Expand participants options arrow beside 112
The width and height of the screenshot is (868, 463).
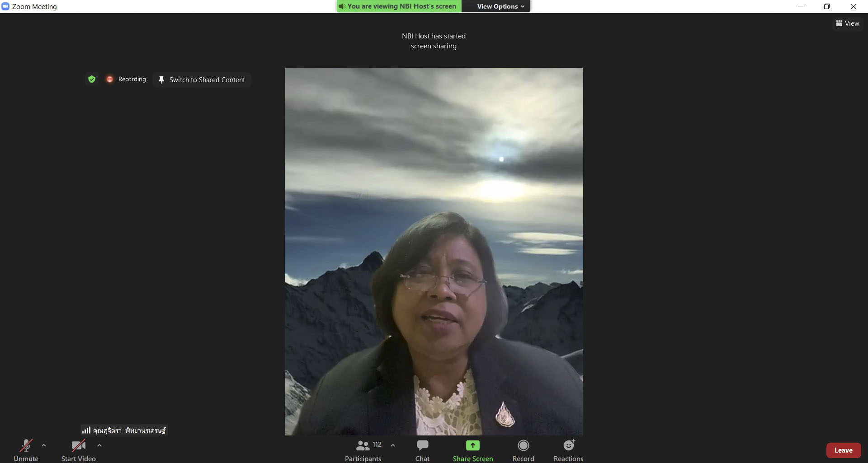tap(393, 445)
